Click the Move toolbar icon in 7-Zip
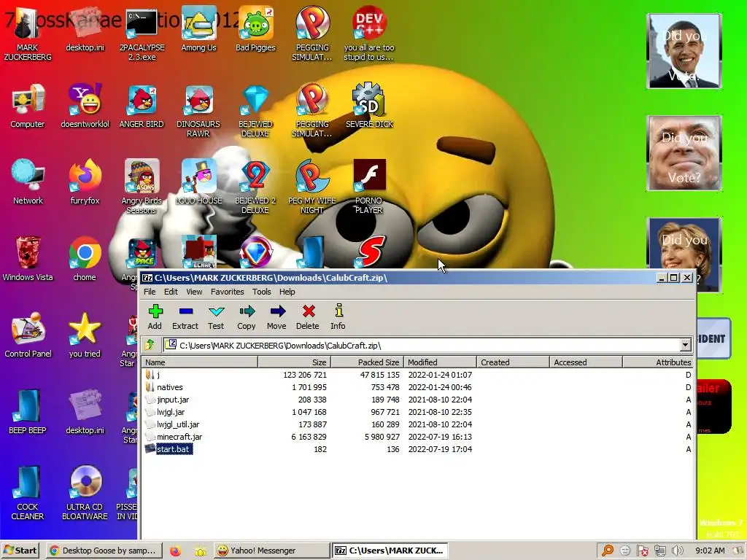The image size is (747, 560). click(x=276, y=316)
